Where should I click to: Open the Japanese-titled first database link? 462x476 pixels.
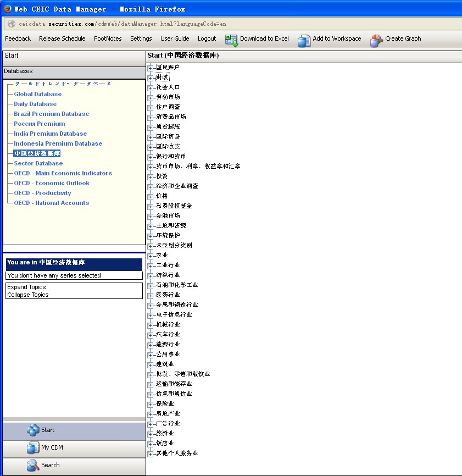point(63,84)
